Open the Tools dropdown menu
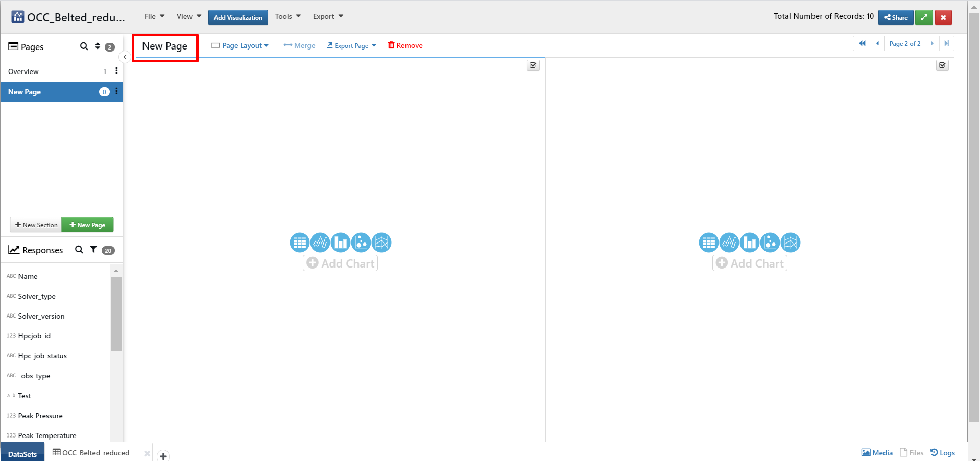The height and width of the screenshot is (461, 980). (x=288, y=16)
